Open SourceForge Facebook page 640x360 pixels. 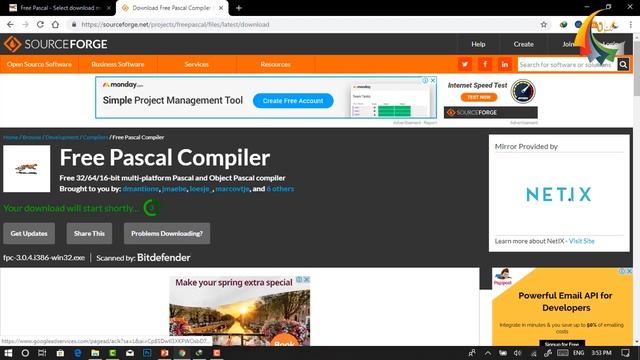pos(485,64)
